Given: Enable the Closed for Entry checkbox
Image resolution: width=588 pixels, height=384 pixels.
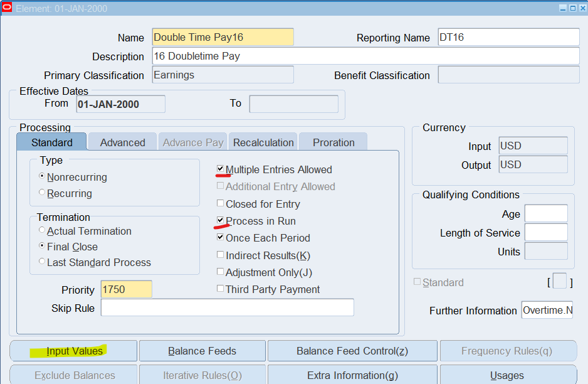Looking at the screenshot, I should (220, 204).
